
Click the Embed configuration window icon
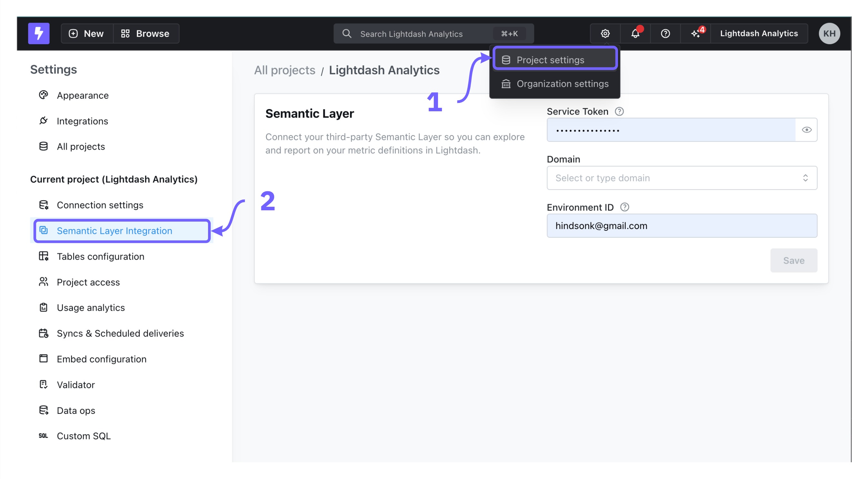point(44,358)
